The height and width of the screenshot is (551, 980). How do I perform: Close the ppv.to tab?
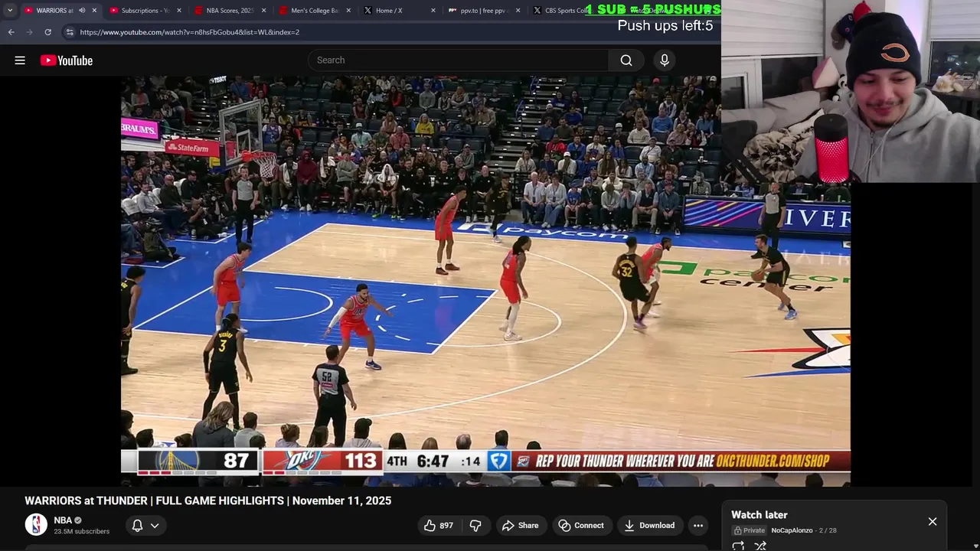point(518,10)
